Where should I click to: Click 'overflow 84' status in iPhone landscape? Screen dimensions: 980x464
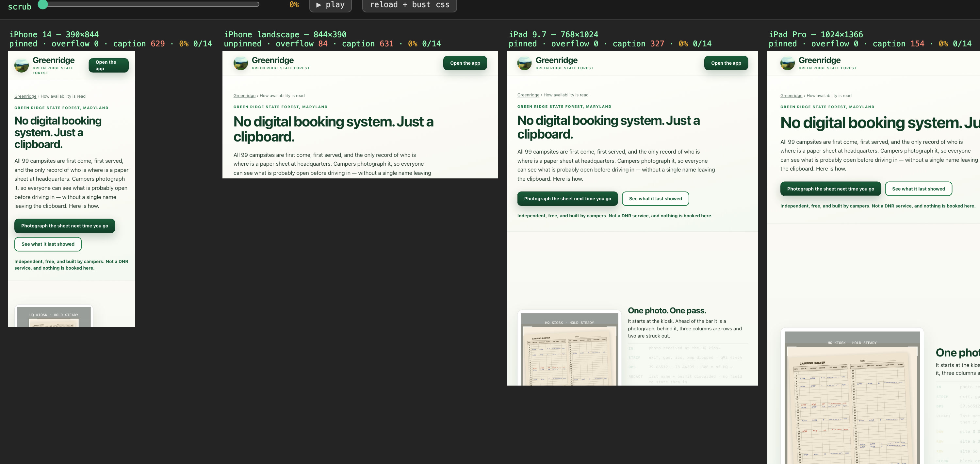[x=301, y=44]
